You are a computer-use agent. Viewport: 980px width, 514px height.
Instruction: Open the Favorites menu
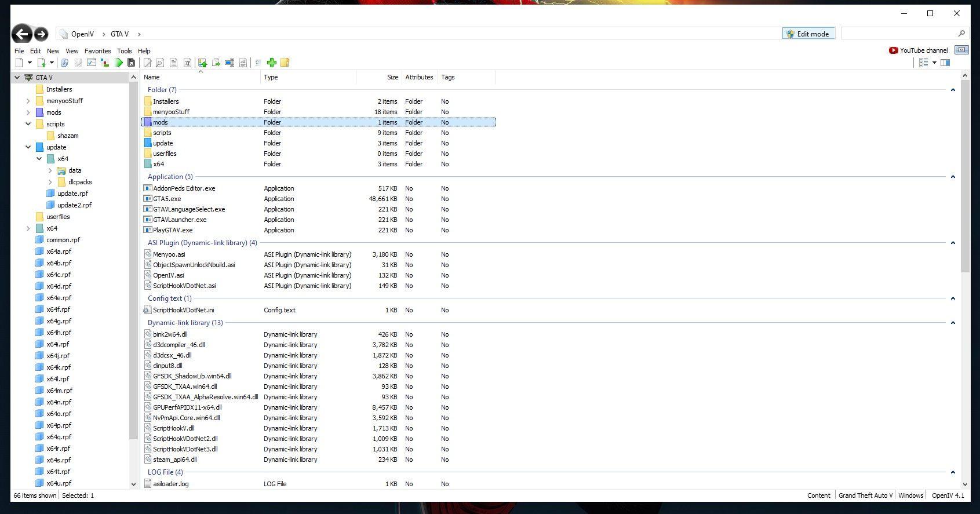pyautogui.click(x=97, y=51)
